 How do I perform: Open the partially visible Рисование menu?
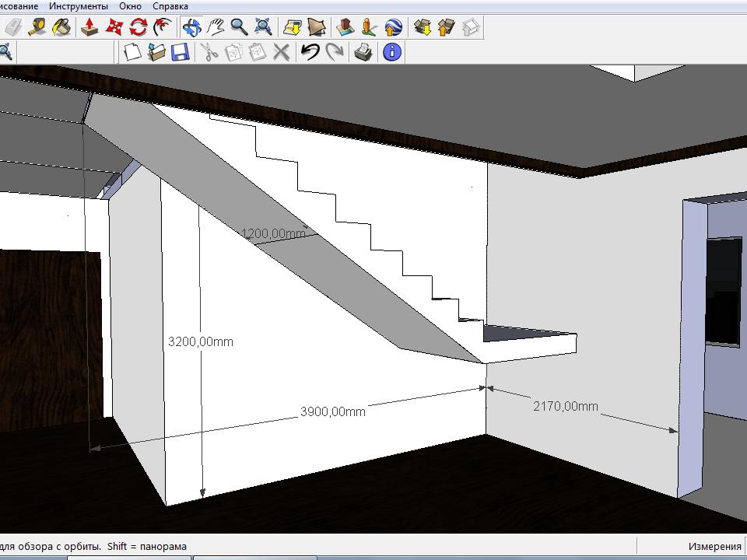(19, 6)
